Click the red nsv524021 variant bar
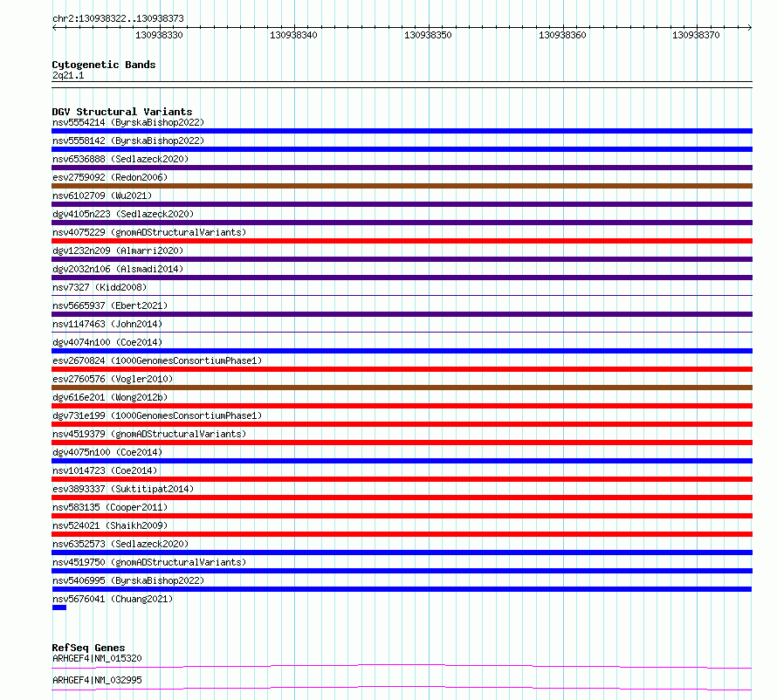The height and width of the screenshot is (700, 777). (402, 534)
